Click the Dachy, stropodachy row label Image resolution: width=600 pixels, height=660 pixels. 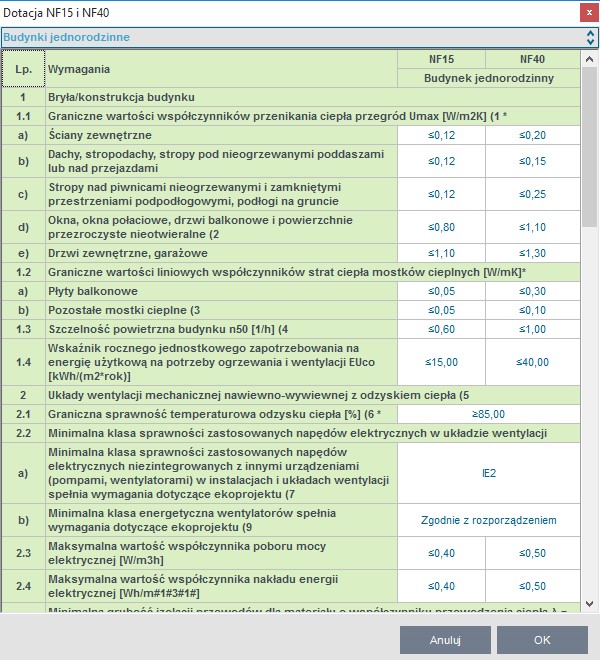pyautogui.click(x=221, y=161)
